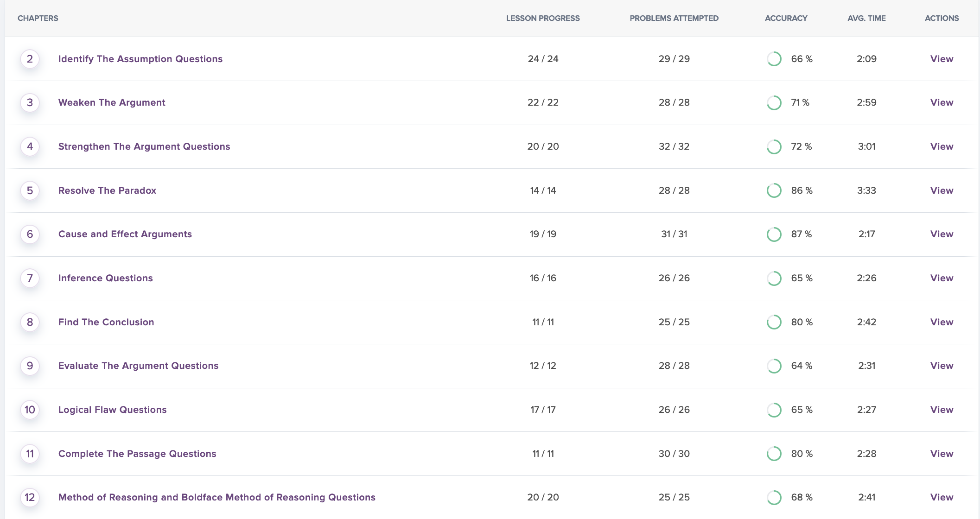Image resolution: width=980 pixels, height=519 pixels.
Task: Click the 71% accuracy ring indicator
Action: point(774,102)
